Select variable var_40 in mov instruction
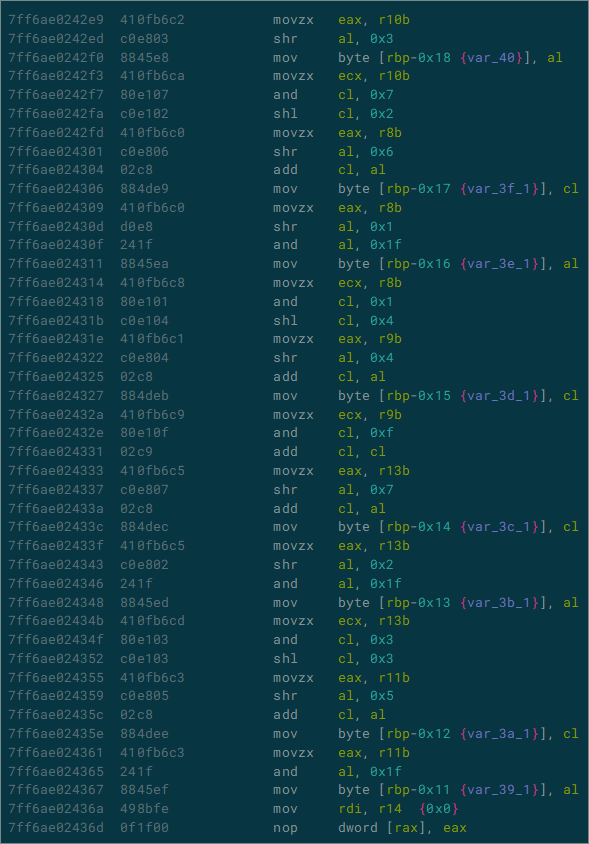 pyautogui.click(x=491, y=58)
